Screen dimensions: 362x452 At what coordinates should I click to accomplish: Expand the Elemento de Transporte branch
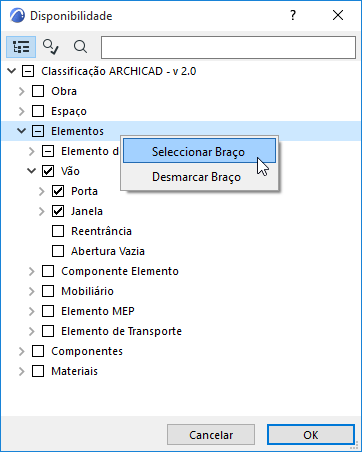coord(32,331)
